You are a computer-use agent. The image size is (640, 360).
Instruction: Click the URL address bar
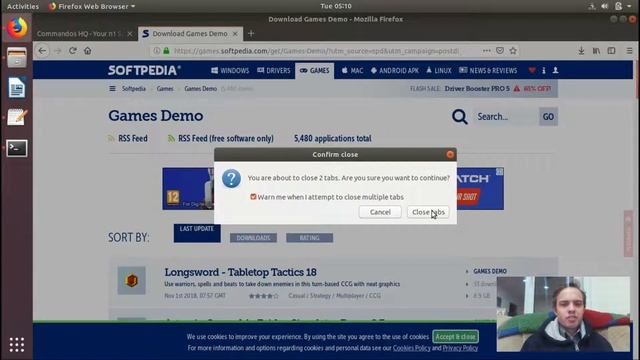coord(316,51)
